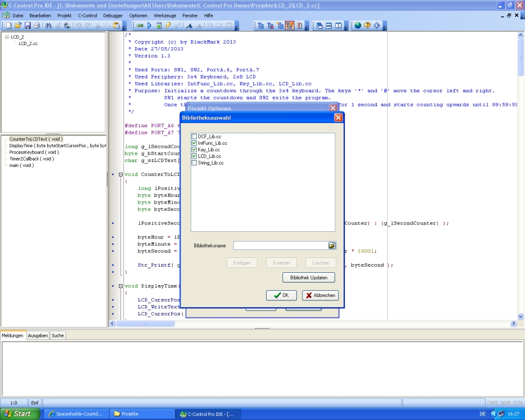Click the yellow lightning bolt icon
This screenshot has width=525, height=420.
click(x=168, y=25)
